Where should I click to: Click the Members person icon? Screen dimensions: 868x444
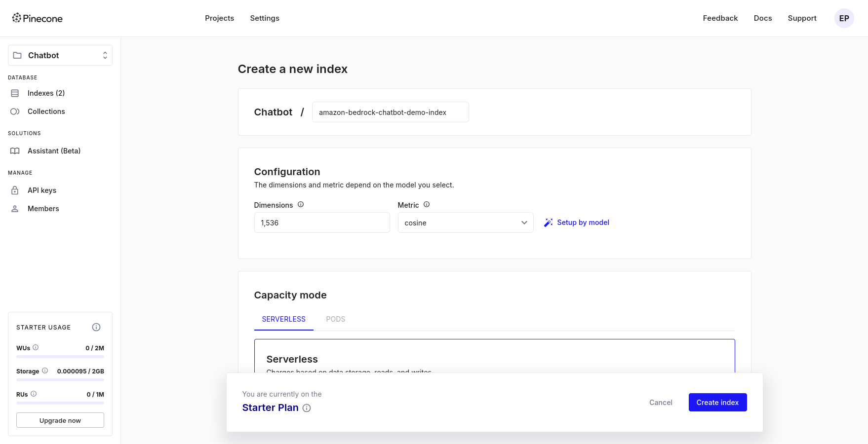[15, 209]
